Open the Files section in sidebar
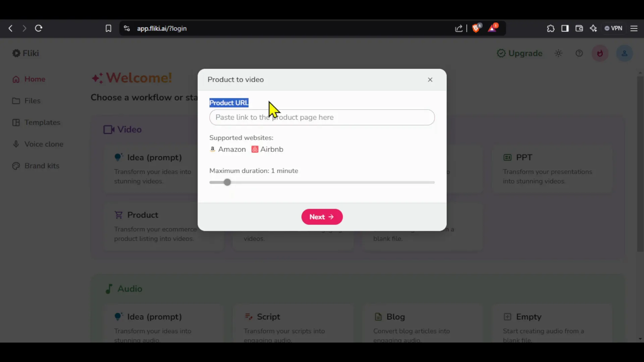The image size is (644, 362). 32,100
